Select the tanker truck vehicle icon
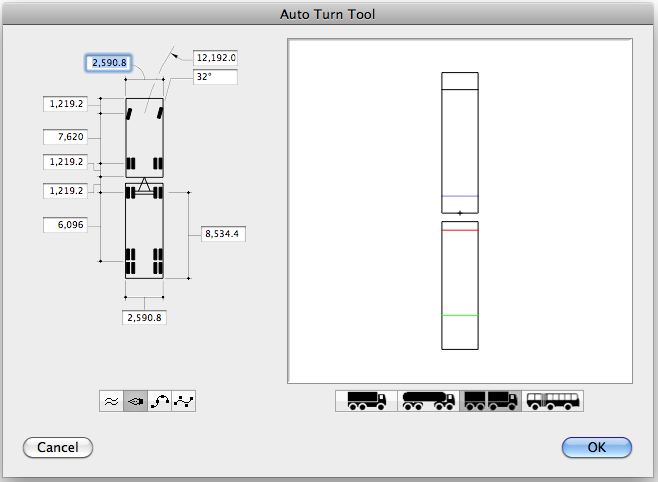The width and height of the screenshot is (658, 482). pos(428,401)
